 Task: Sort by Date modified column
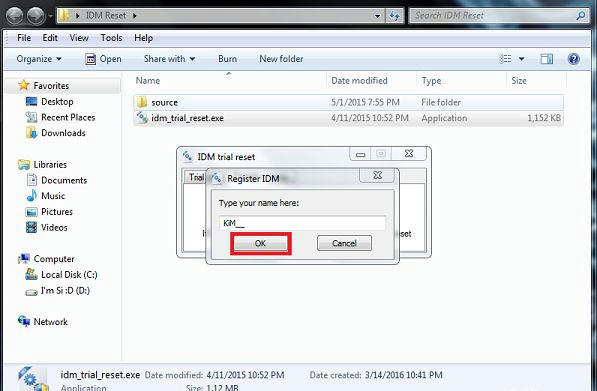tap(359, 81)
